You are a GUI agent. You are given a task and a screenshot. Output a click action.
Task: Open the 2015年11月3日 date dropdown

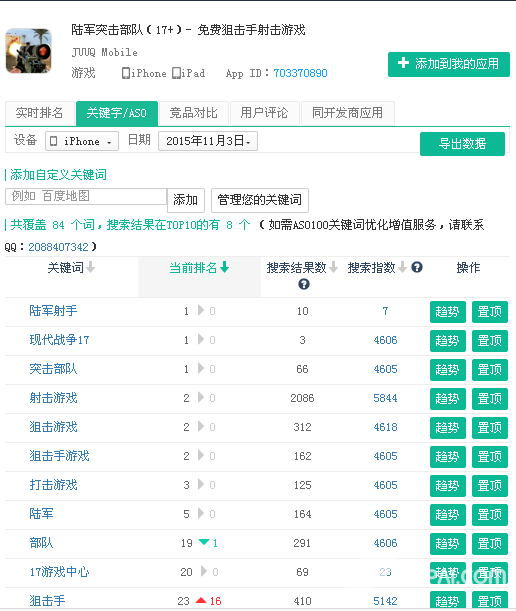pyautogui.click(x=208, y=141)
